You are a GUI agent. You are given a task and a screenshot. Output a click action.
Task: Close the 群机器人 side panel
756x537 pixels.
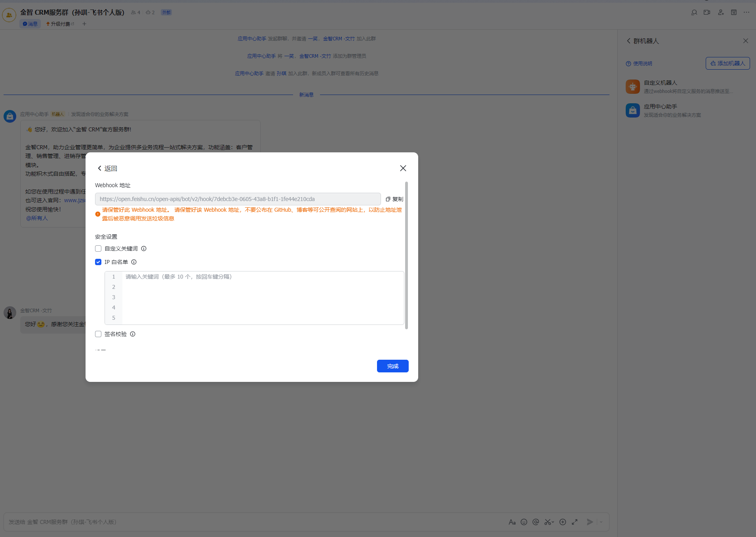tap(746, 41)
